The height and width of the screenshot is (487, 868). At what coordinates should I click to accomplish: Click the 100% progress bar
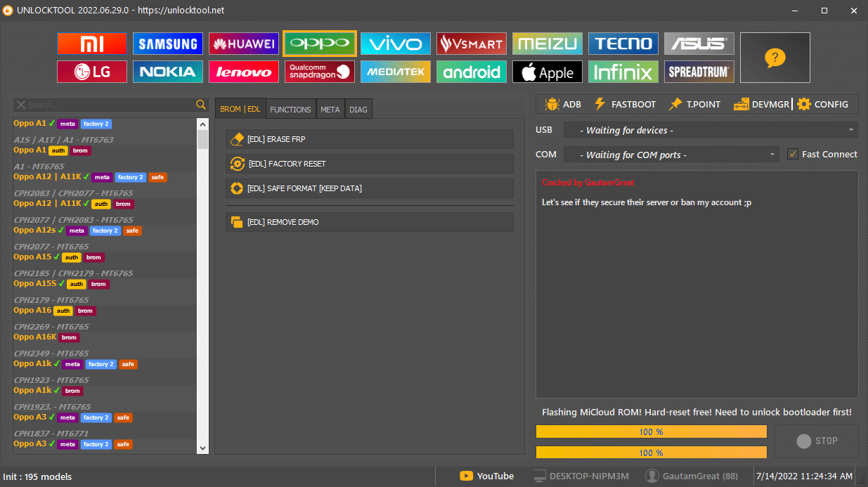click(x=651, y=431)
